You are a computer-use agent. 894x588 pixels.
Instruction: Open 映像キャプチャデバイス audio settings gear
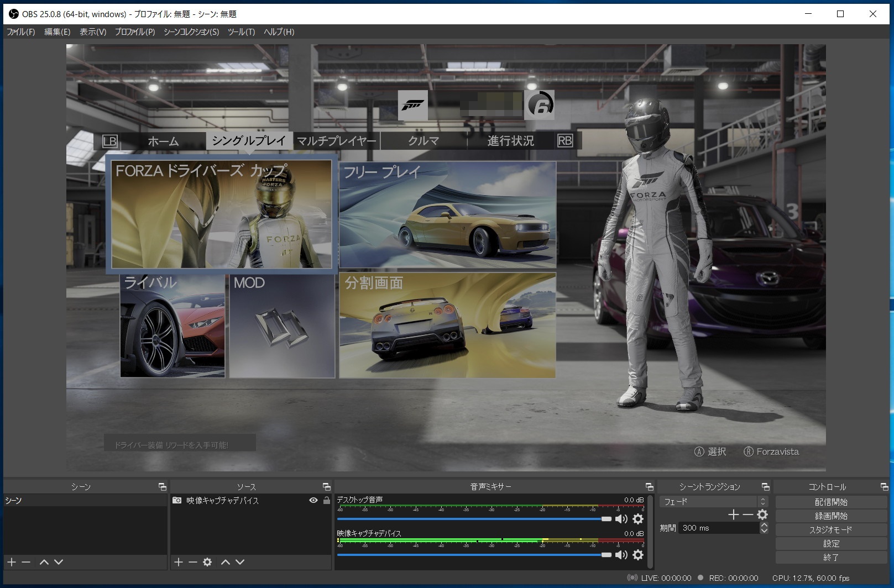[638, 555]
